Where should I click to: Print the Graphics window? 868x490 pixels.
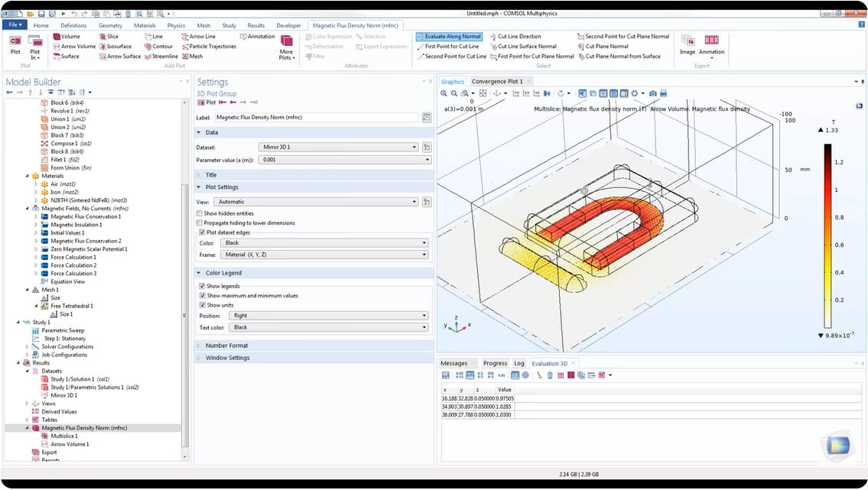click(663, 93)
